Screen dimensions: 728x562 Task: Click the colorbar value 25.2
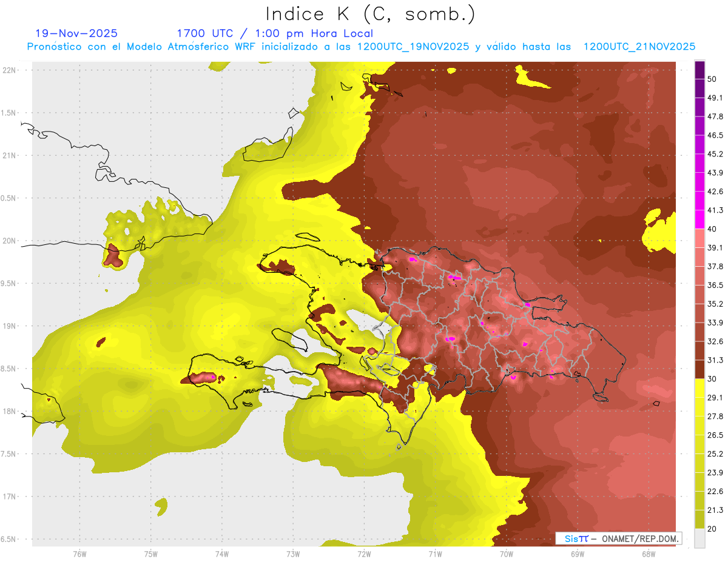[x=715, y=453]
